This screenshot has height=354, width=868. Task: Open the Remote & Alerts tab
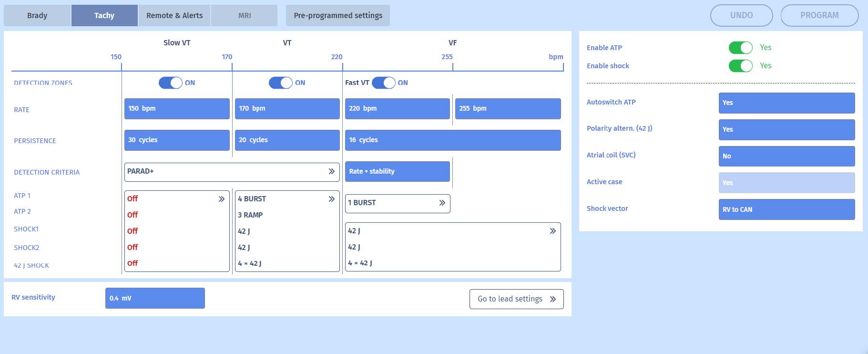[174, 15]
